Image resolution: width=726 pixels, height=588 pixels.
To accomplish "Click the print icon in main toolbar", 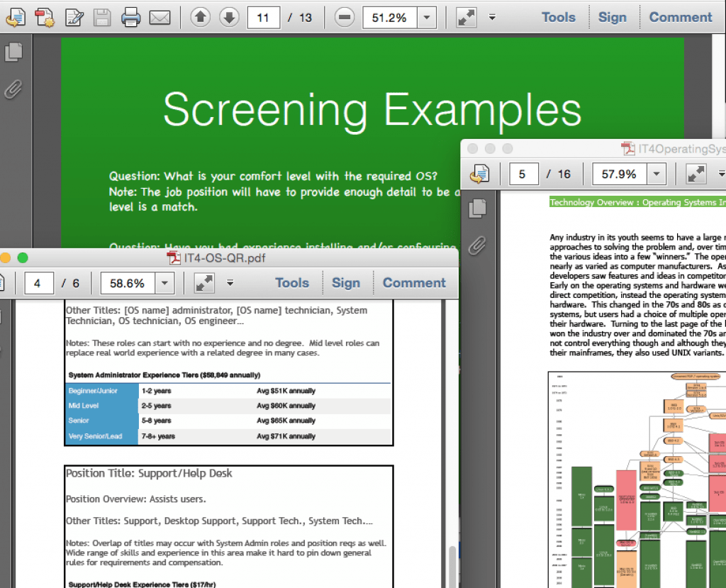I will (x=131, y=18).
